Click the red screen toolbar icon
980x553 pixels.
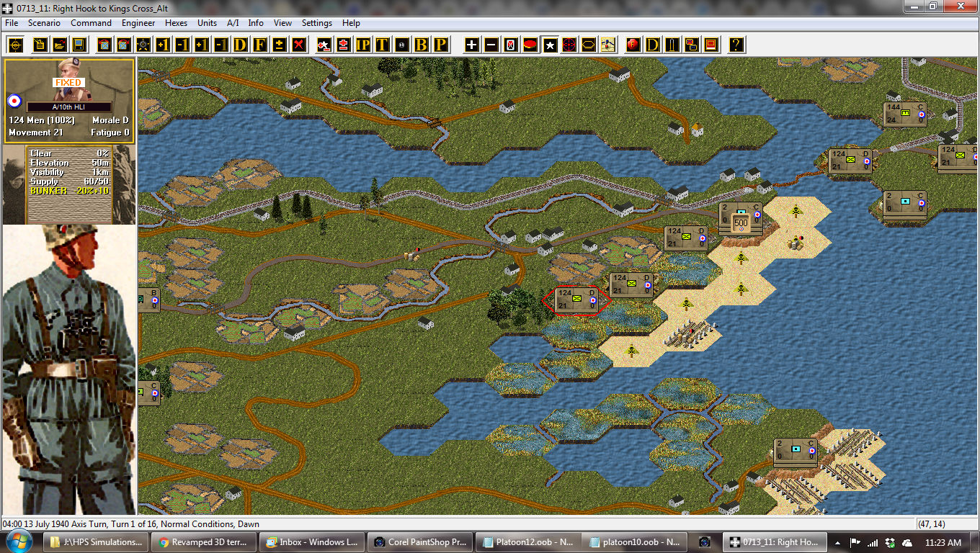point(710,45)
